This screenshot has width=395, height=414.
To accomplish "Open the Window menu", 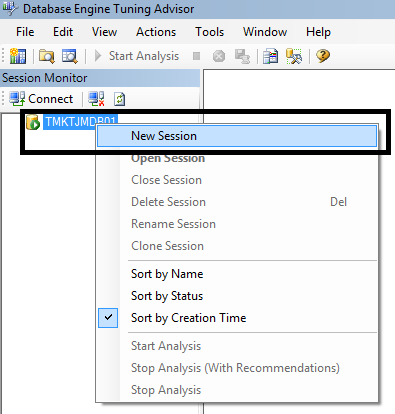I will click(x=265, y=32).
